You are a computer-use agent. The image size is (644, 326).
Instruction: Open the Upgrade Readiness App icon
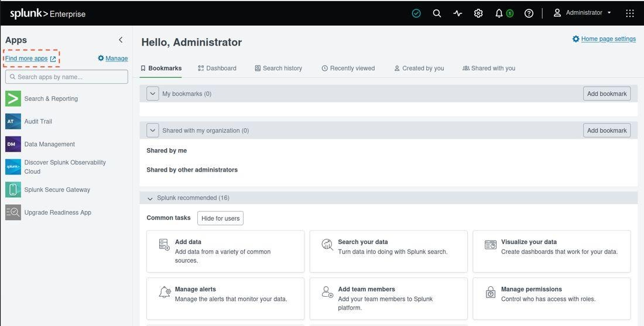pos(13,212)
